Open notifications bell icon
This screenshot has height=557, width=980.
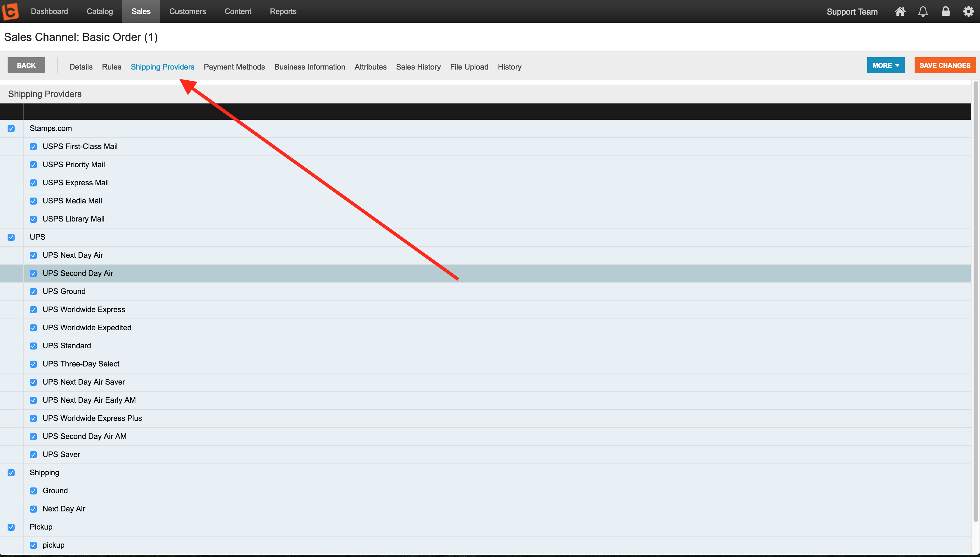(x=923, y=11)
